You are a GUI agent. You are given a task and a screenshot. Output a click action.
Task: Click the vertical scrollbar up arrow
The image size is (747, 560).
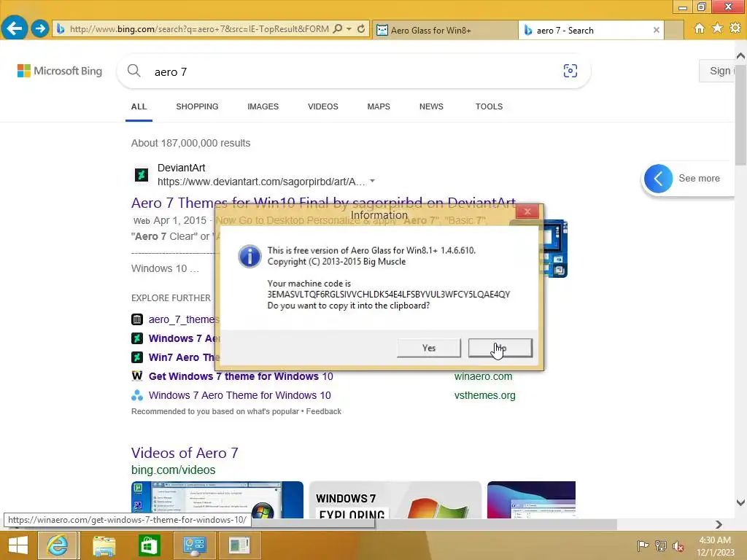[740, 55]
